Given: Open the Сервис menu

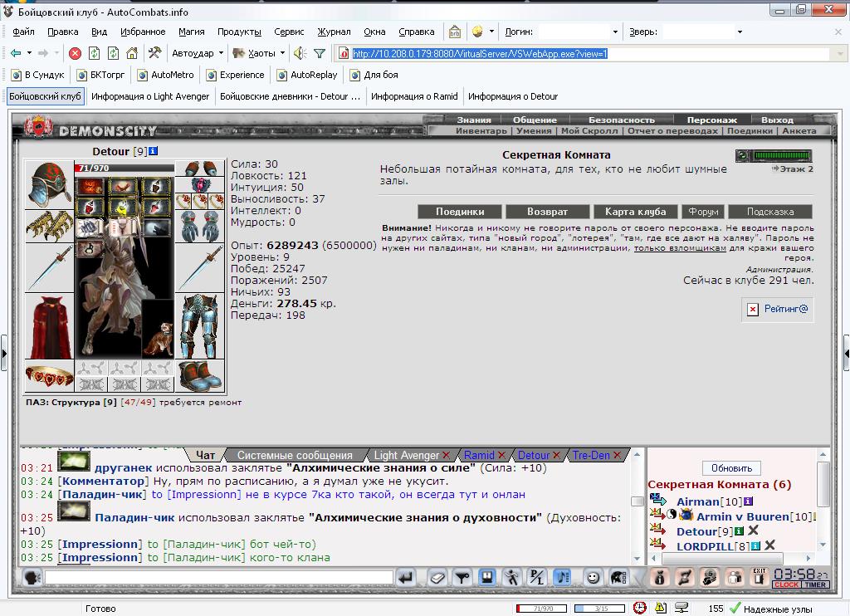Looking at the screenshot, I should [289, 32].
